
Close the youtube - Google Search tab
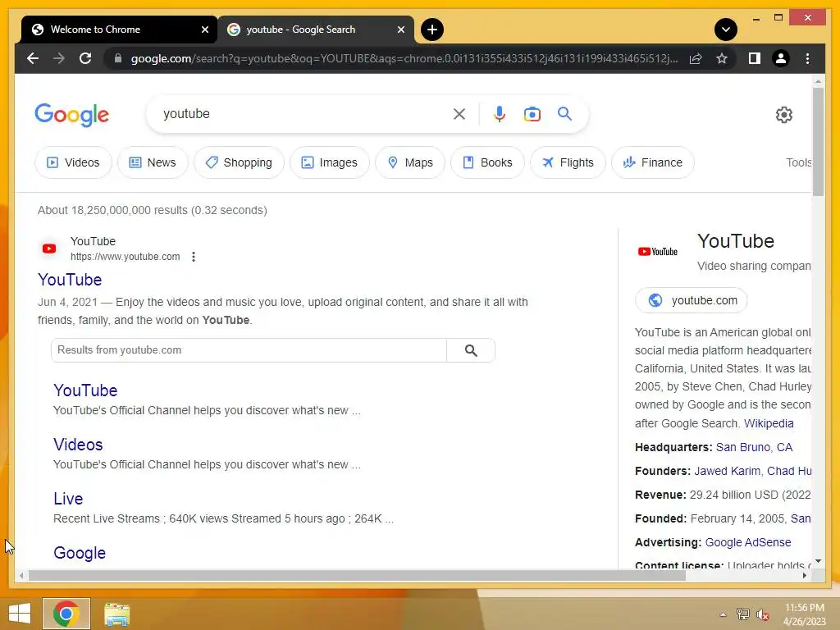click(400, 30)
